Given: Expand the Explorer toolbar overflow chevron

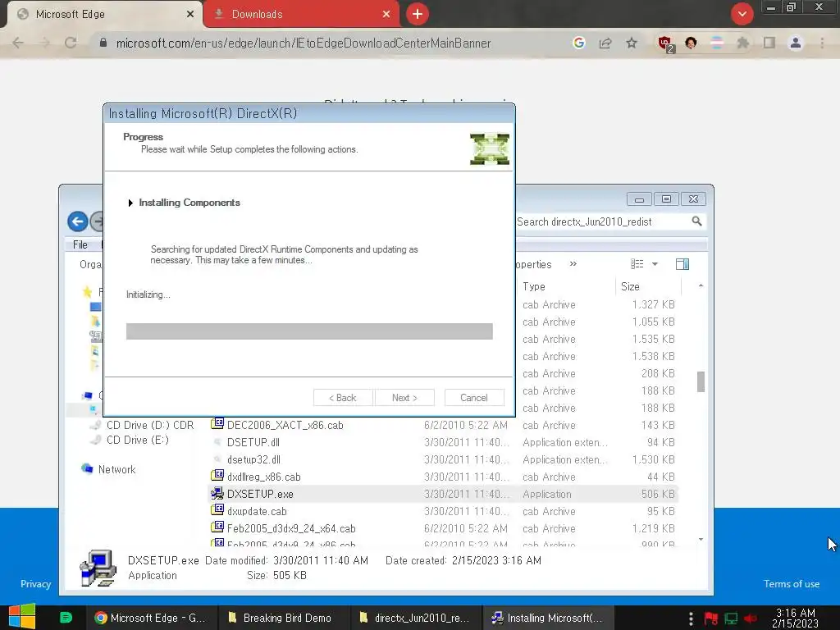Looking at the screenshot, I should click(573, 263).
